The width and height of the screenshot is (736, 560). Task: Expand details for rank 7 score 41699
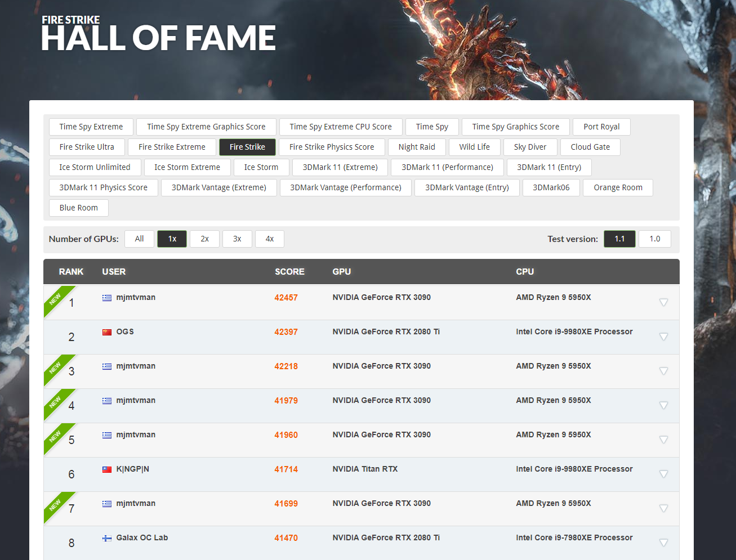coord(664,509)
